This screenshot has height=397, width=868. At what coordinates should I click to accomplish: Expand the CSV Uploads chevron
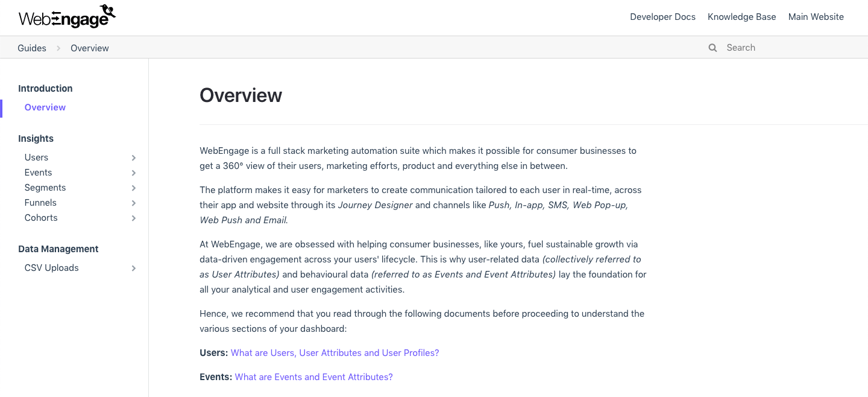pos(134,268)
